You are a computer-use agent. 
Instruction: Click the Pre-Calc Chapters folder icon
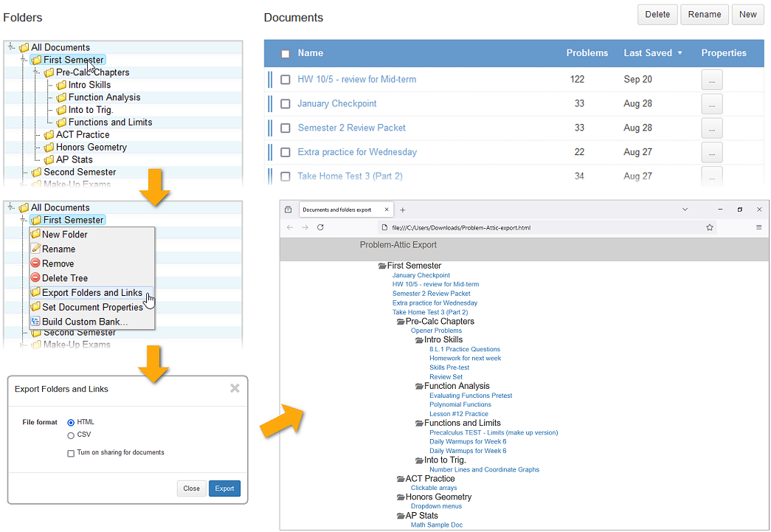click(x=49, y=73)
